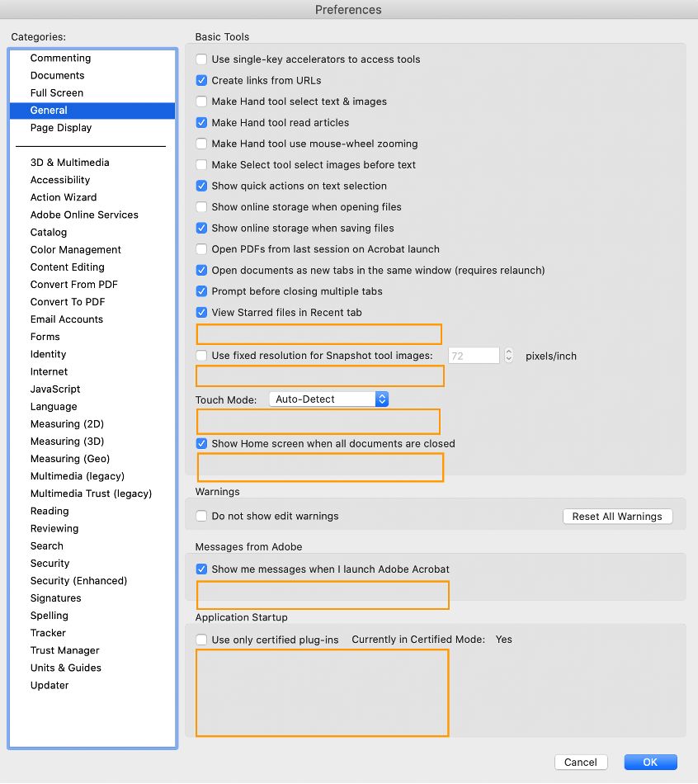Select the Page Display category
The image size is (698, 784).
coord(61,128)
